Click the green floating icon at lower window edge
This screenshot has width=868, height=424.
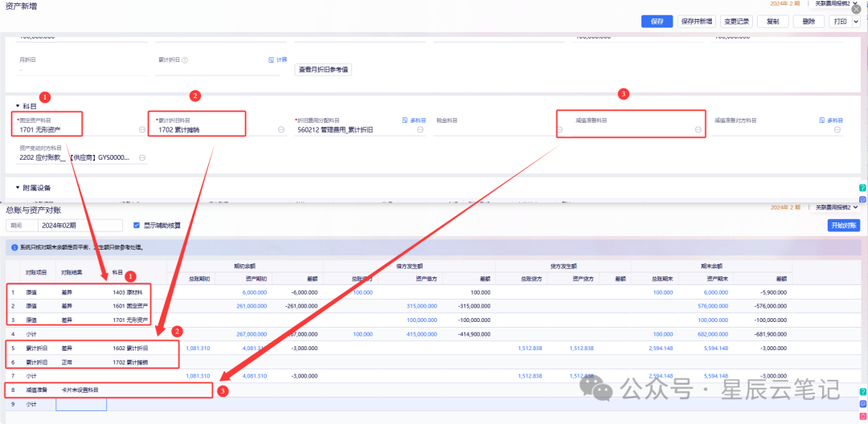862,391
